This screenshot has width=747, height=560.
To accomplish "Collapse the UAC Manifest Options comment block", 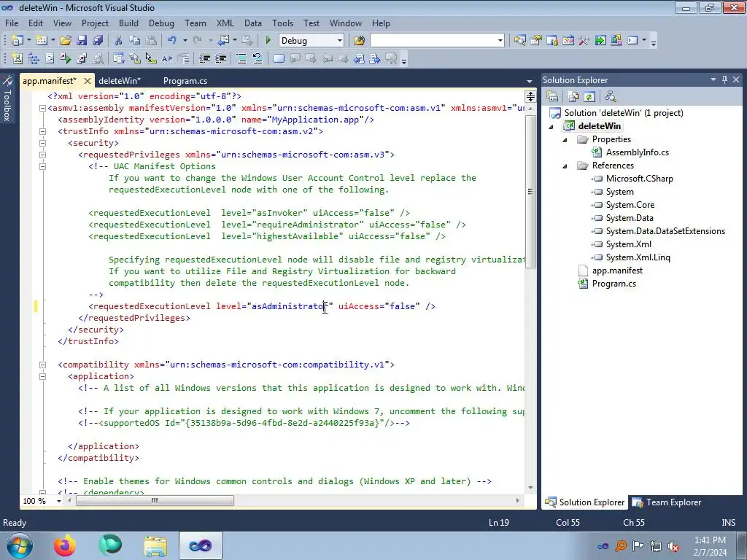I will point(42,166).
